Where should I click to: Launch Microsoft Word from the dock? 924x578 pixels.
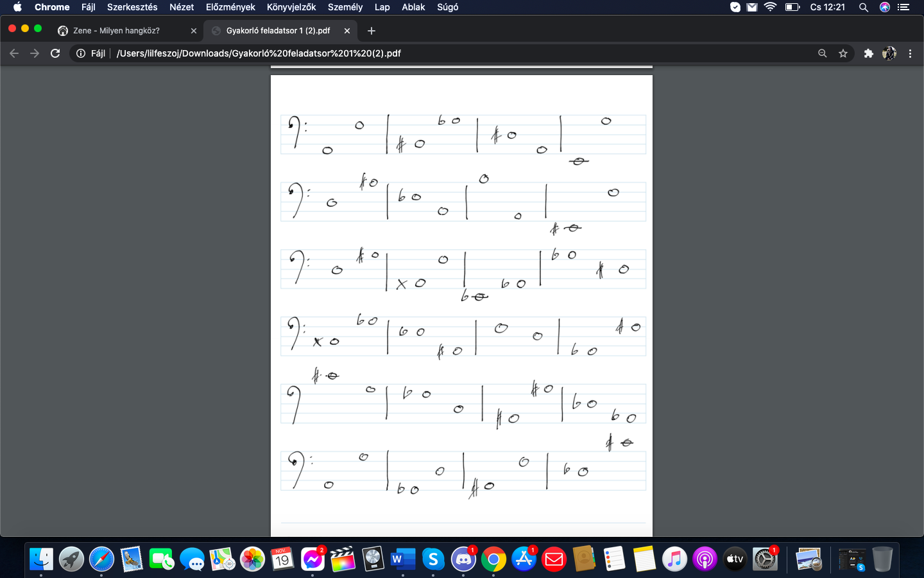403,559
